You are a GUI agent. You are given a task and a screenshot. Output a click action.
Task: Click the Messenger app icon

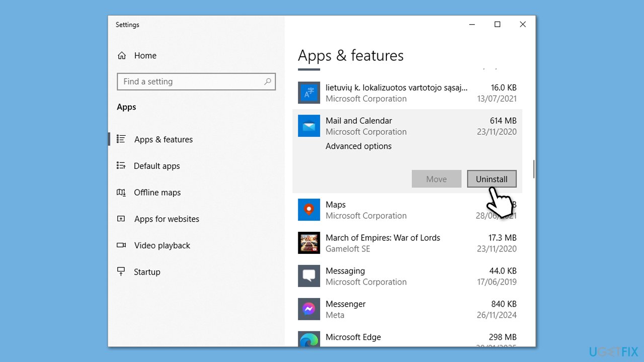pos(309,309)
